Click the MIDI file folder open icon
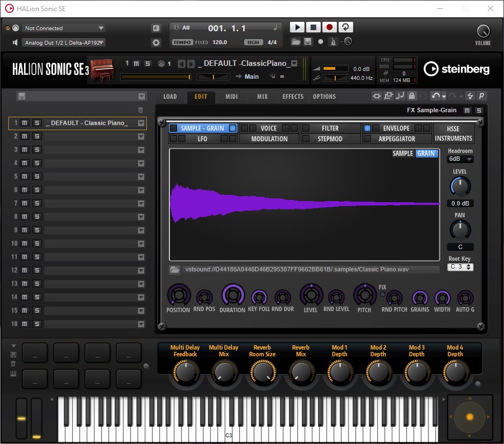 click(296, 41)
